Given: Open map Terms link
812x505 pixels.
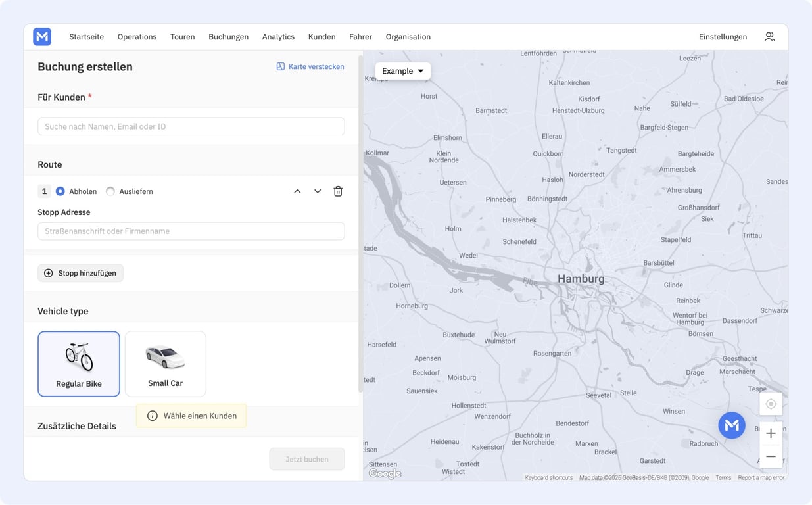Looking at the screenshot, I should coord(723,478).
